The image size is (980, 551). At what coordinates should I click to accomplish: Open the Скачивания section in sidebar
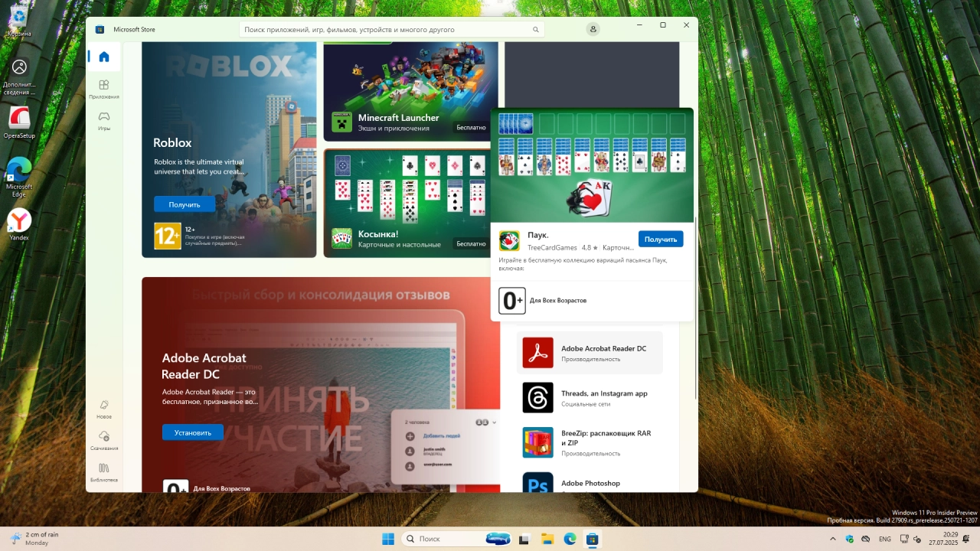point(104,440)
